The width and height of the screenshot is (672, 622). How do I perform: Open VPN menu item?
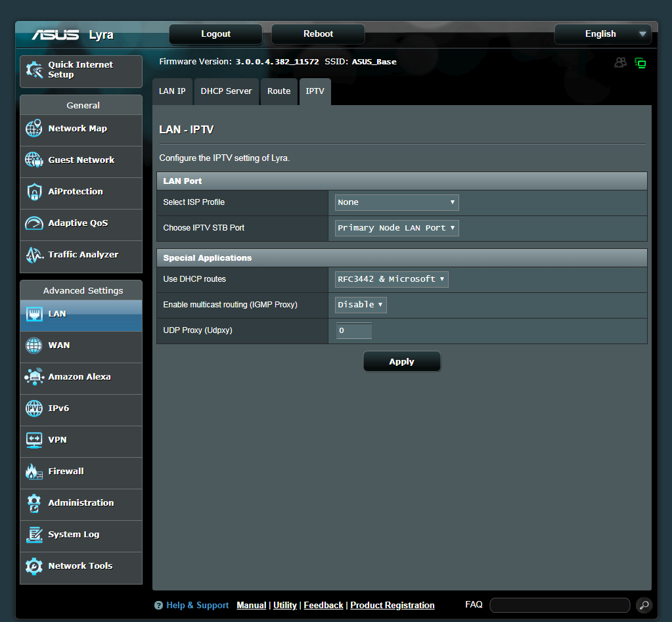[x=81, y=441]
